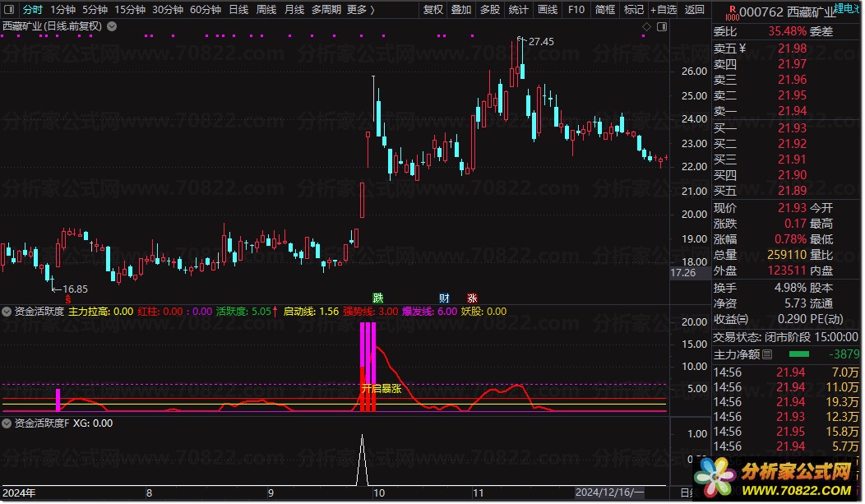Select the 60分钟 period tab
The width and height of the screenshot is (865, 504).
(206, 9)
